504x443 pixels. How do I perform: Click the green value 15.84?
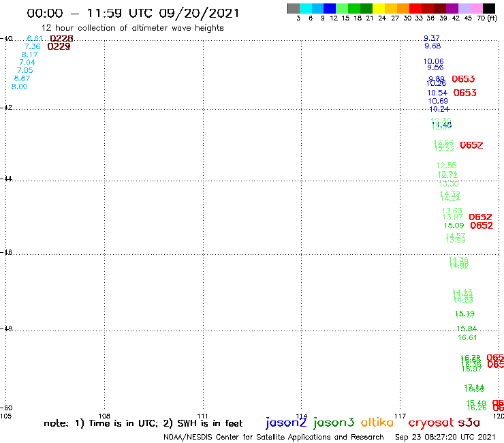467,329
